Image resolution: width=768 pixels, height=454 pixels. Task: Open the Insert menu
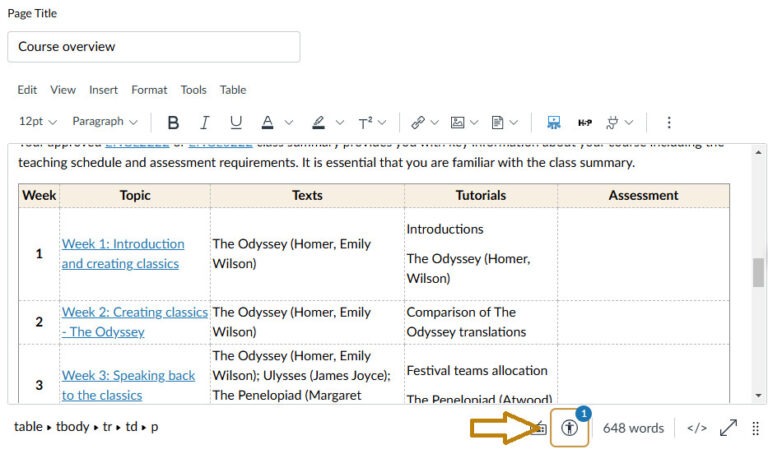coord(103,90)
